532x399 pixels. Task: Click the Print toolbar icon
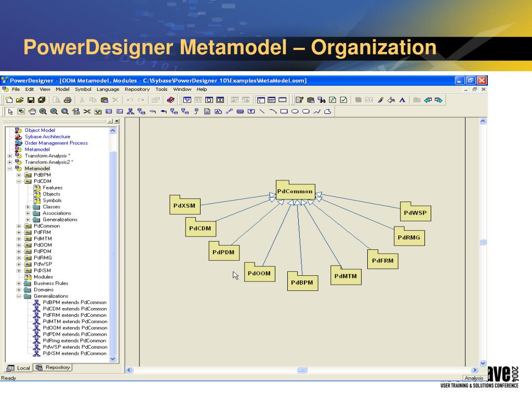pyautogui.click(x=68, y=100)
